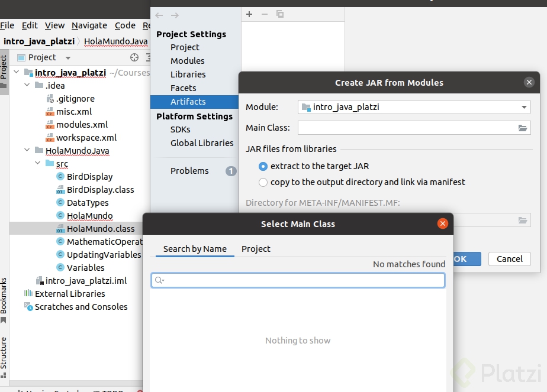Open the Project tool window sidebar tab
547x392 pixels.
4,71
